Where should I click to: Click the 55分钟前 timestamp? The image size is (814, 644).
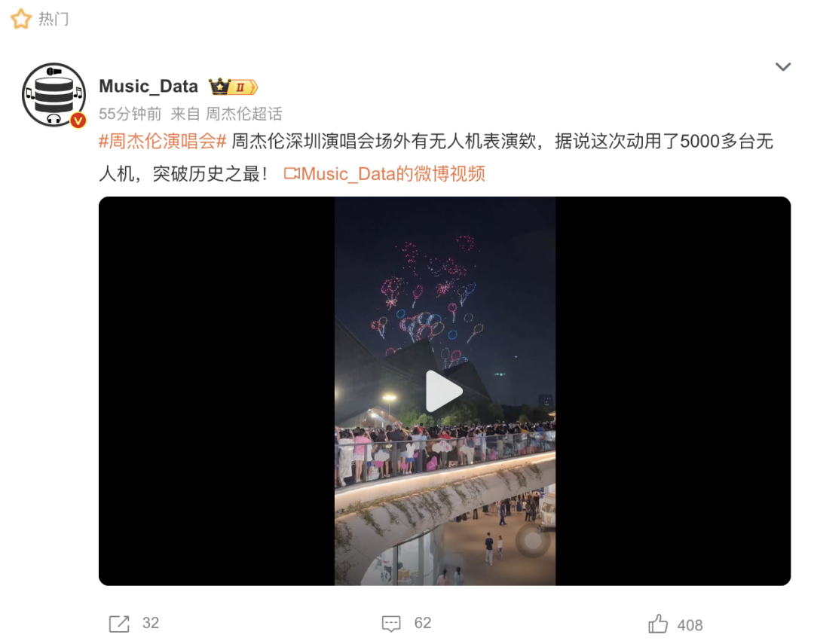[x=130, y=114]
